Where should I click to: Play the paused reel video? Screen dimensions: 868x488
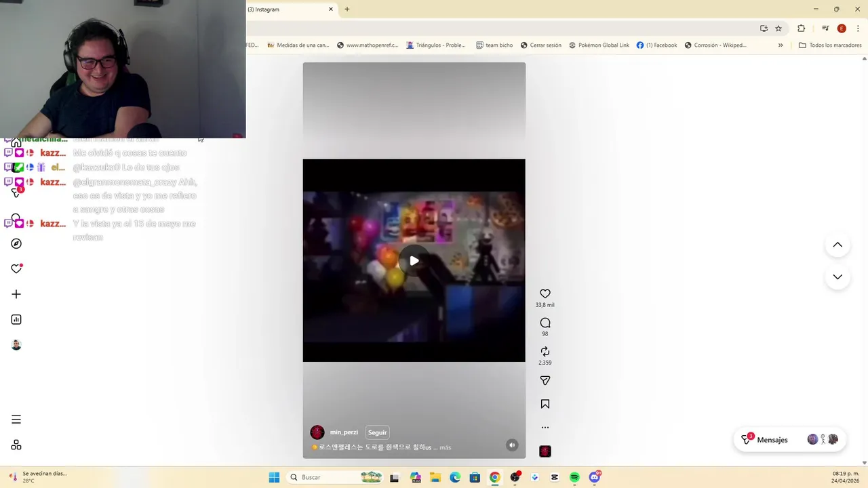pyautogui.click(x=414, y=261)
